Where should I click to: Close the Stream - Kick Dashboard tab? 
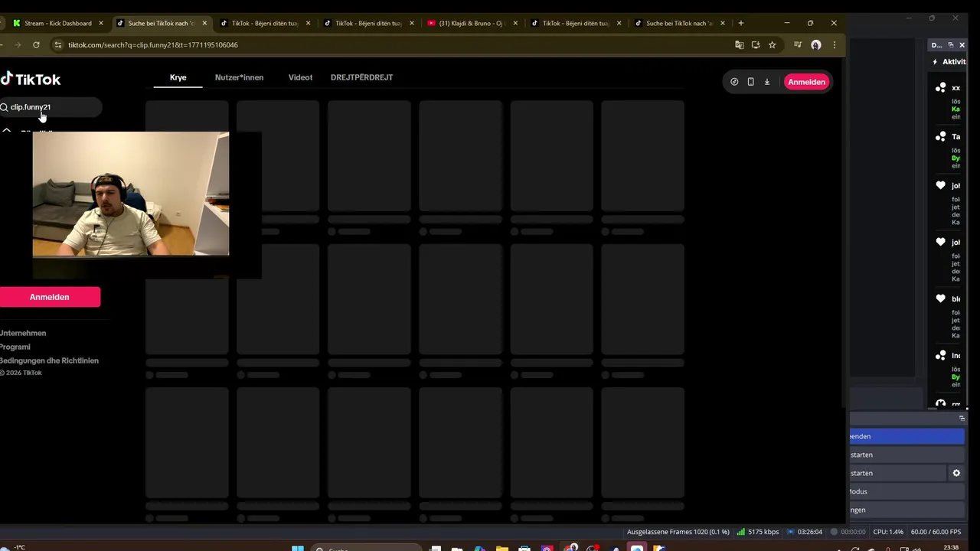(x=100, y=23)
